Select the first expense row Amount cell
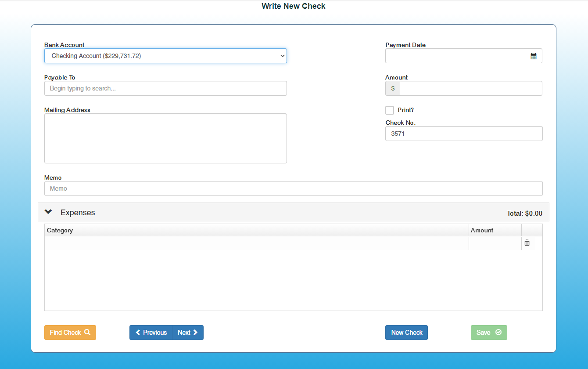 point(495,243)
